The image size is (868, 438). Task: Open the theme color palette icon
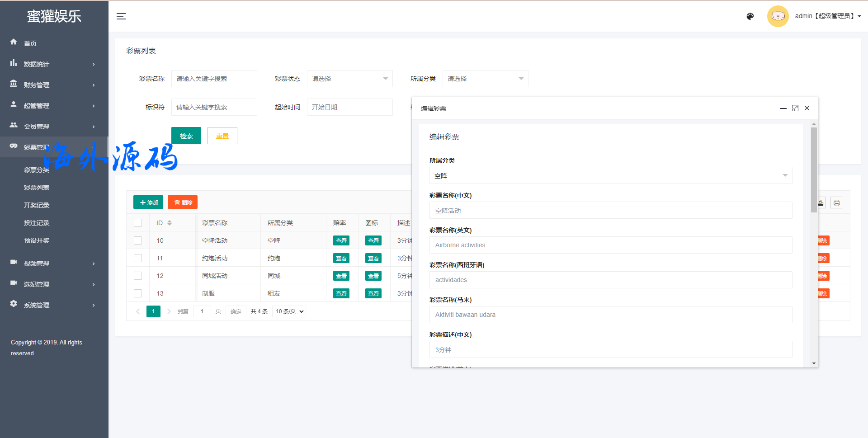(750, 16)
